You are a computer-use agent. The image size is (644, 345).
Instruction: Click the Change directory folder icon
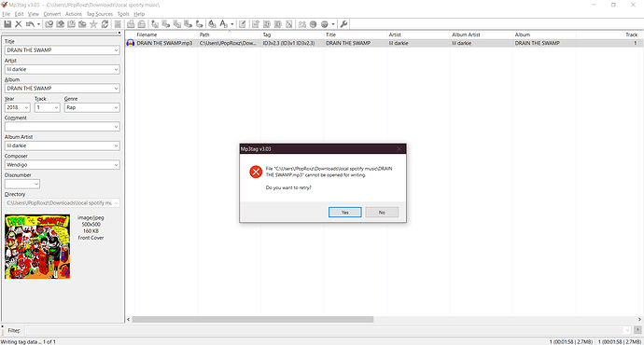pyautogui.click(x=49, y=24)
